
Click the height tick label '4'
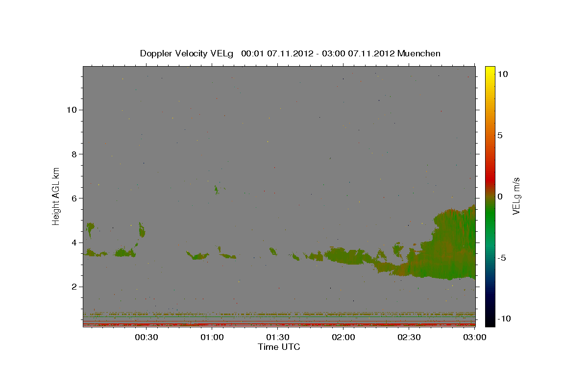75,243
